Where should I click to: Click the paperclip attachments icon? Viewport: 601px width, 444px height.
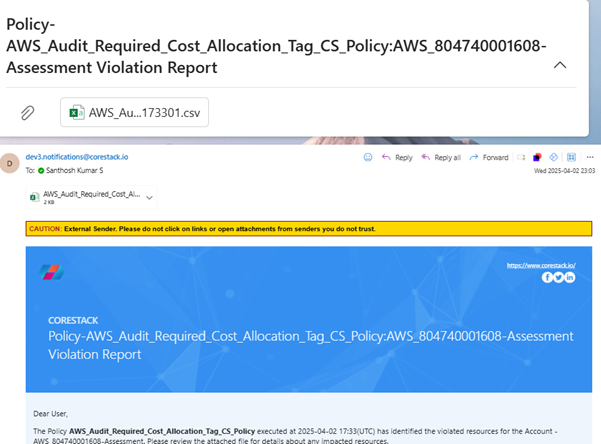click(27, 113)
